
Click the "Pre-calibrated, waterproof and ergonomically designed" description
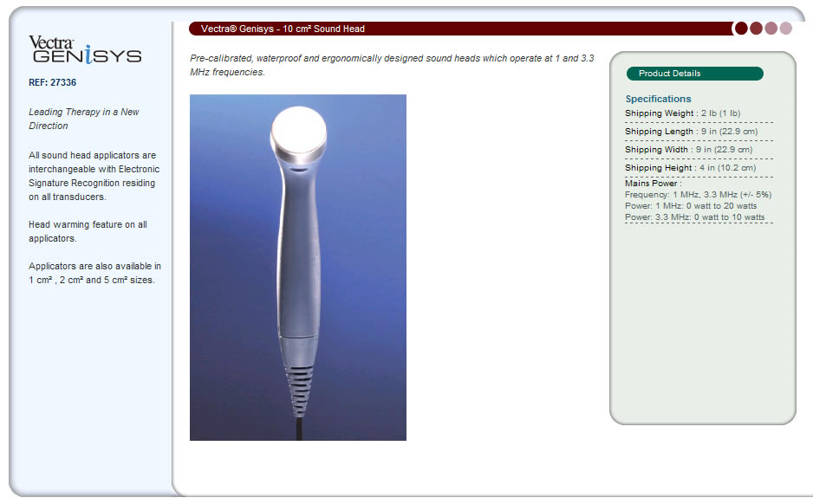392,65
